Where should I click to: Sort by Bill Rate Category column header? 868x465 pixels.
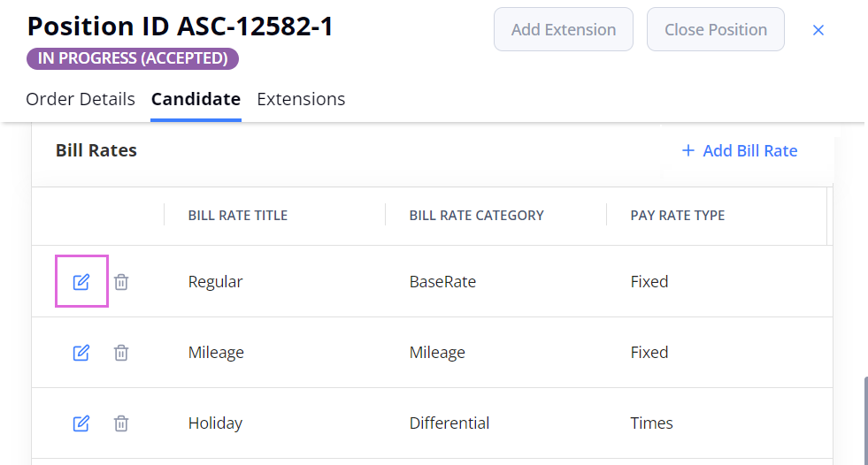click(477, 215)
